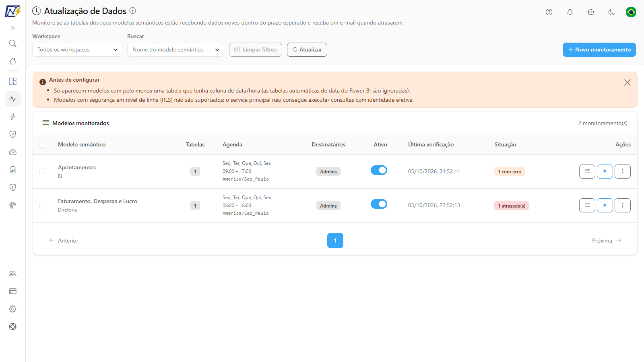Screen dimensions: 644x362
Task: Go to the home icon in the sidebar
Action: click(x=13, y=61)
